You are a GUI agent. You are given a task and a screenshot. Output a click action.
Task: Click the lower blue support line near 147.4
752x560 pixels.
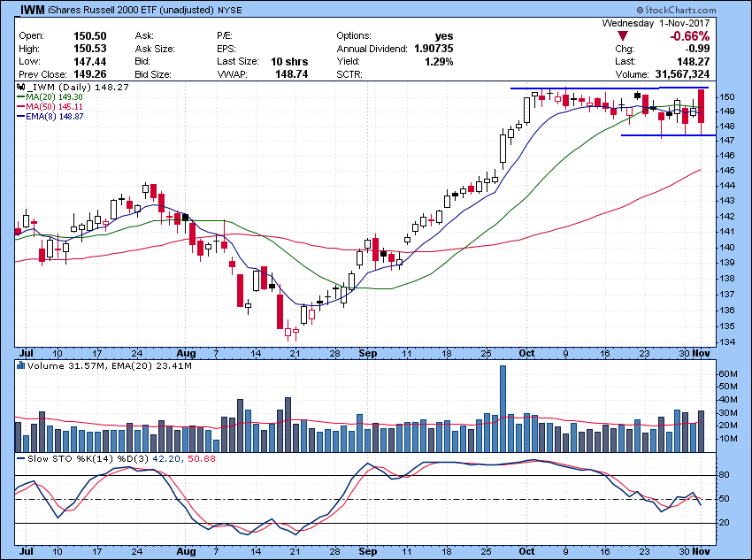669,135
